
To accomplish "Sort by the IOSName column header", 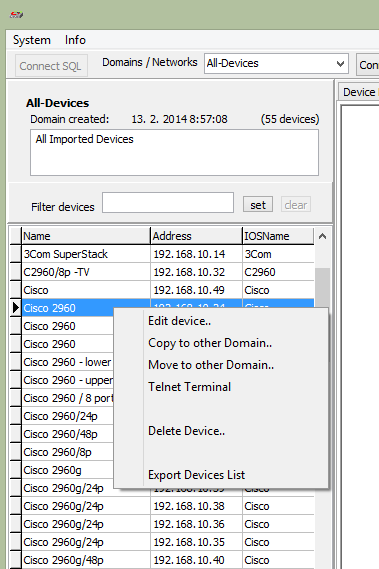I will [x=278, y=236].
